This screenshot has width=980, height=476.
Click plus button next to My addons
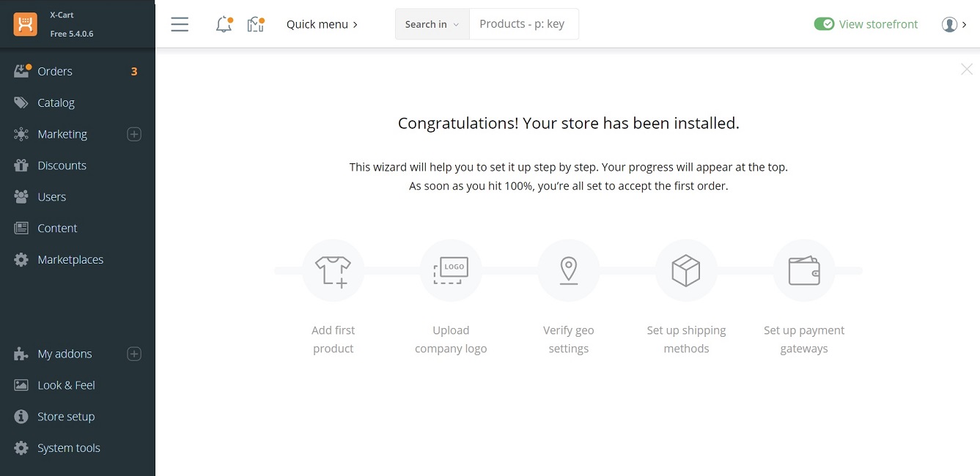(x=134, y=354)
